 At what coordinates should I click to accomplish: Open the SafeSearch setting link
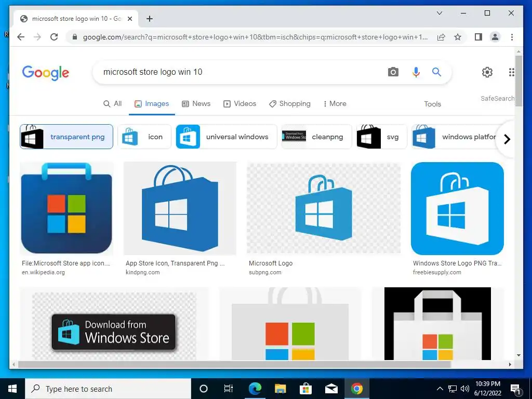pos(497,98)
